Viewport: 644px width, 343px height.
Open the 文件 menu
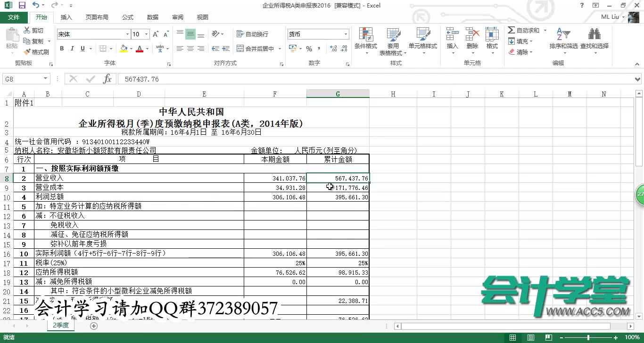(14, 17)
